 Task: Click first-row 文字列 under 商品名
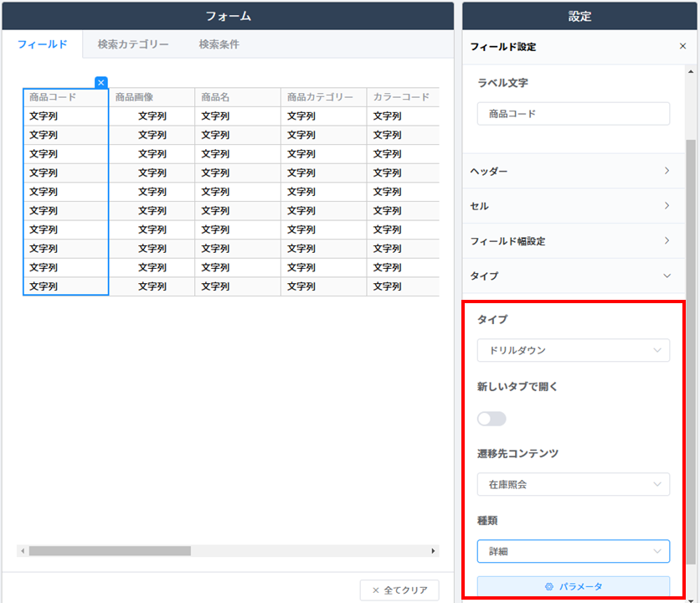(x=215, y=116)
